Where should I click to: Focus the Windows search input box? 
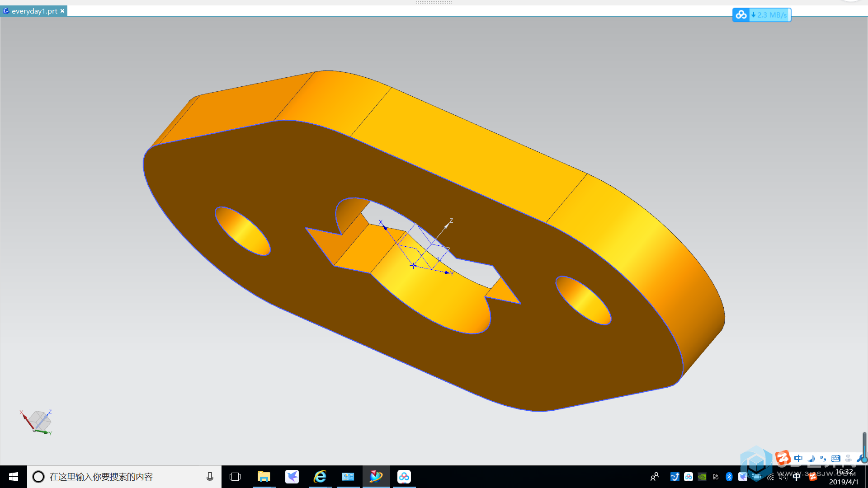[124, 477]
